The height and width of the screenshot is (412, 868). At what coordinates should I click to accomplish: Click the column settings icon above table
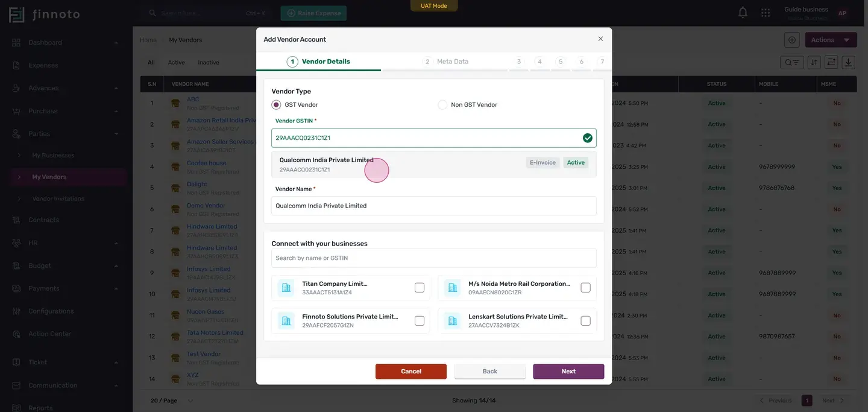pos(832,62)
